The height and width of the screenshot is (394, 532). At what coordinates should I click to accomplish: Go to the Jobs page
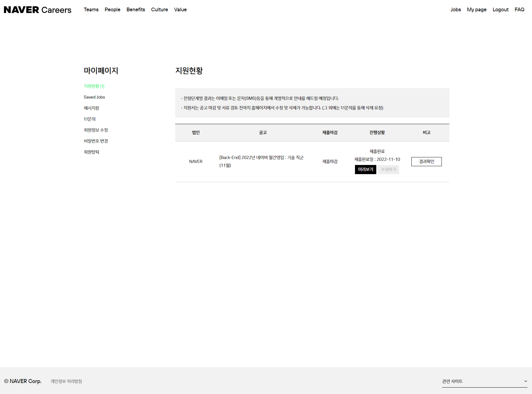[456, 9]
